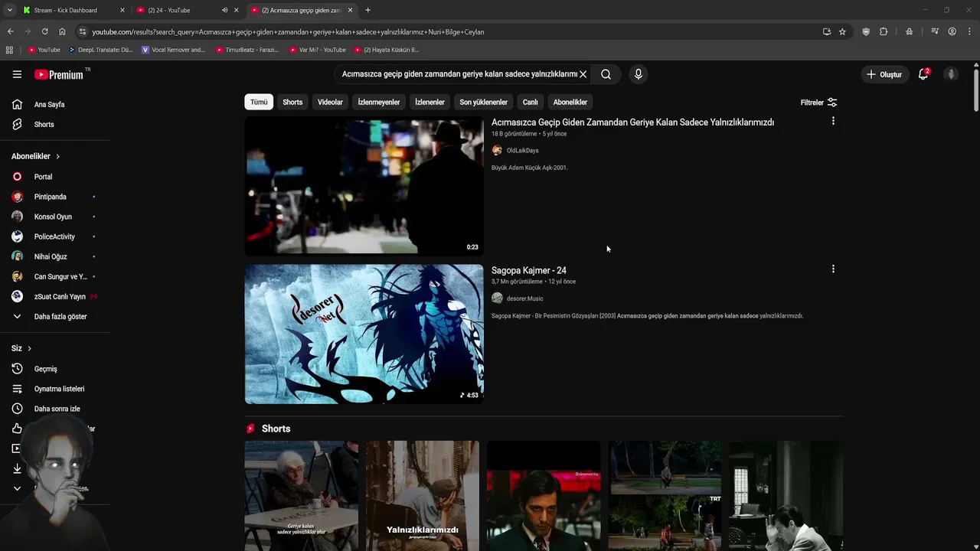Mute the 24 - YouTube tab audio
Viewport: 980px width, 551px height.
pyautogui.click(x=224, y=10)
